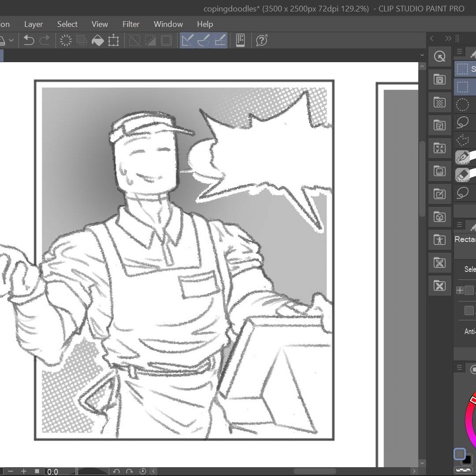The width and height of the screenshot is (476, 476).
Task: Select the Ellipse selection sub tool
Action: coord(463,105)
